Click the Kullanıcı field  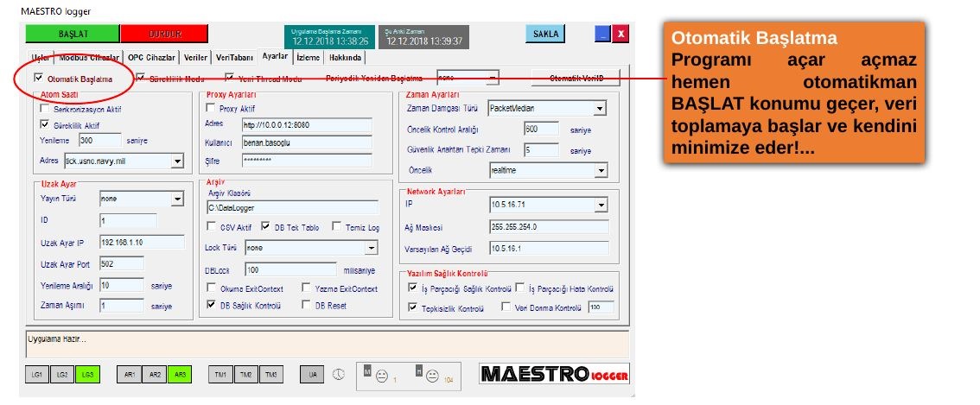(306, 142)
